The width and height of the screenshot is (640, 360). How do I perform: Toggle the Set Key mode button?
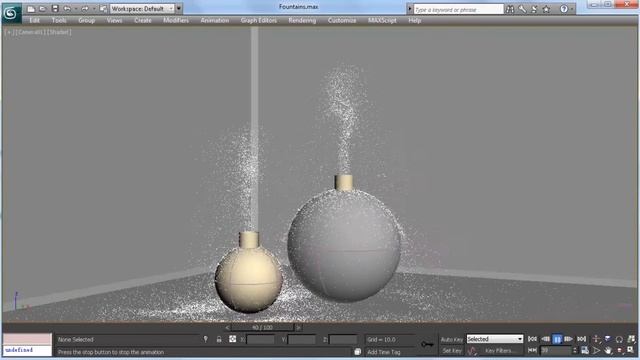[x=452, y=351]
